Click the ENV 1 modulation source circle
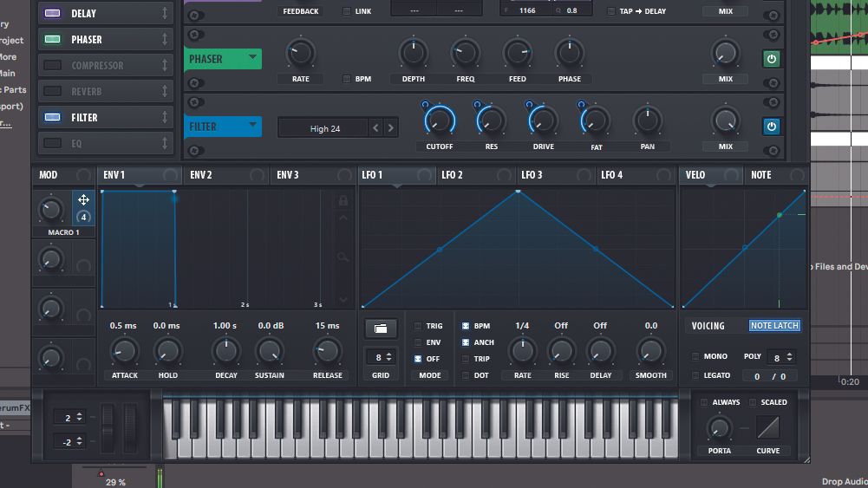 [x=170, y=175]
